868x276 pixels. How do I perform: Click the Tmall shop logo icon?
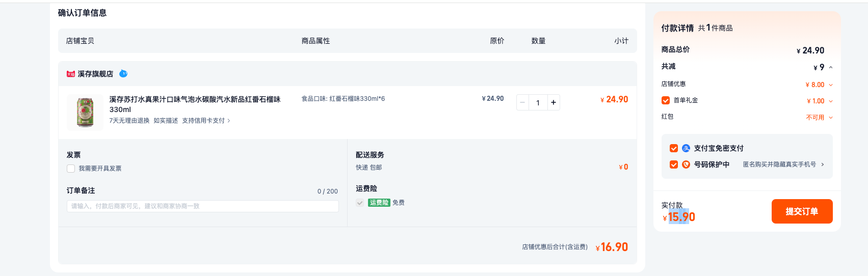71,74
